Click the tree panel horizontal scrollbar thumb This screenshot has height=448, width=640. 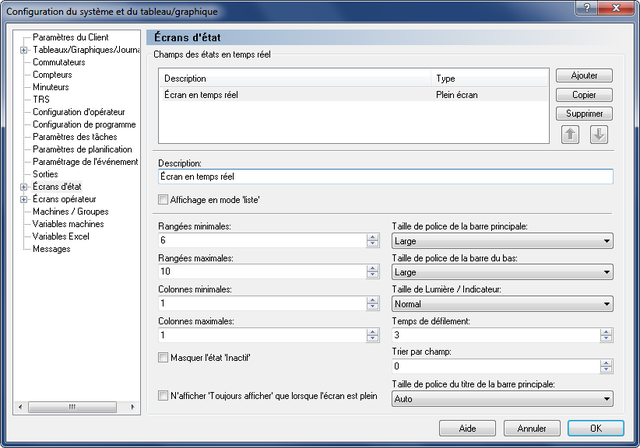[72, 407]
